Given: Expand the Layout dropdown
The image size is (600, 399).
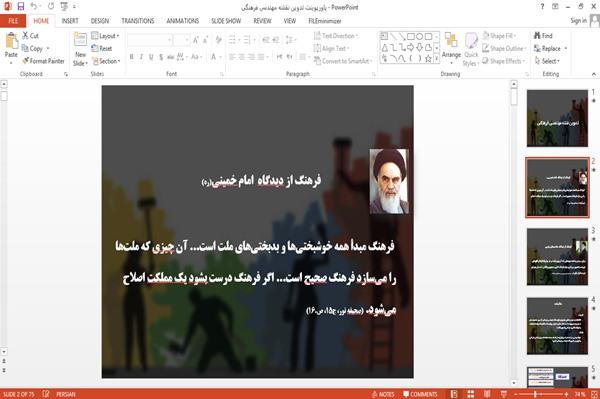Looking at the screenshot, I should tap(106, 36).
